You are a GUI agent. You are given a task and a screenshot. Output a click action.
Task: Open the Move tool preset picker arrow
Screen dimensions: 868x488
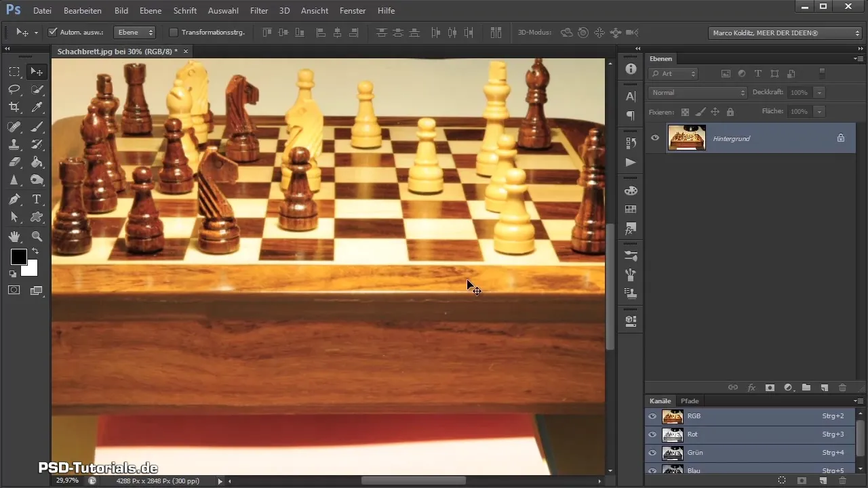36,33
